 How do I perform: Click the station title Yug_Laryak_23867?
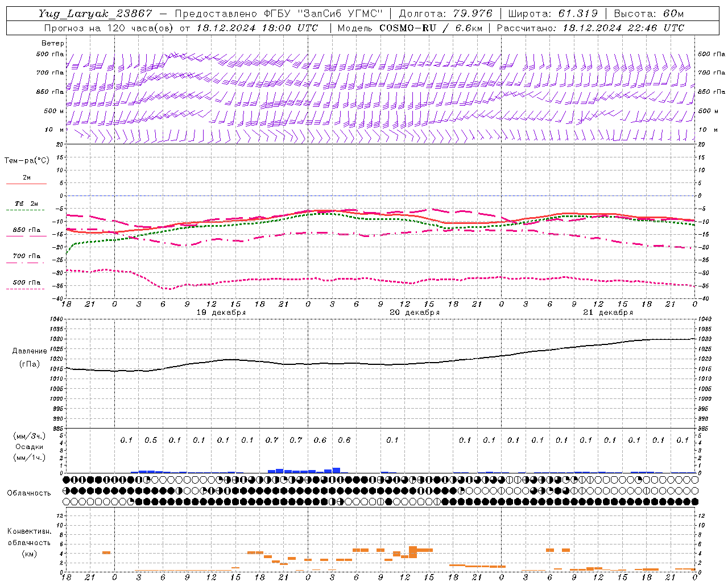coord(95,14)
